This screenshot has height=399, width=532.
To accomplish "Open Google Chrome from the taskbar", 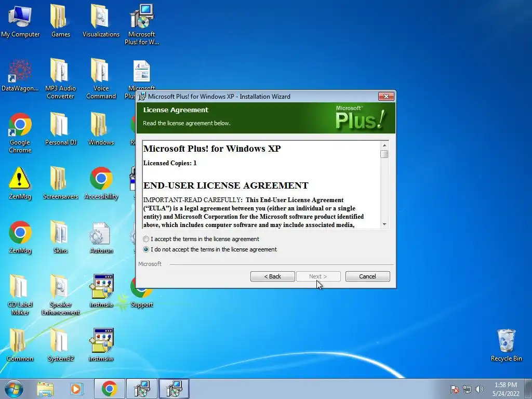I will click(109, 389).
